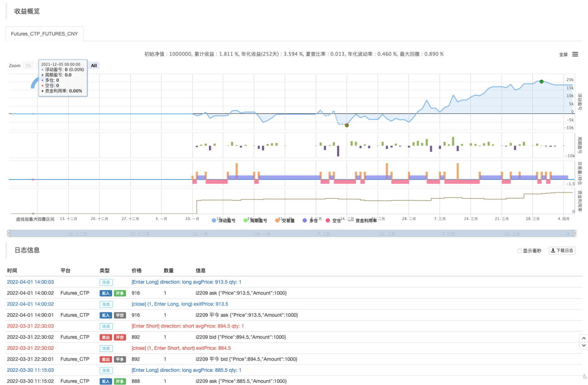
Task: Click timestamp 2022-03-30 11:15:03
Action: pyautogui.click(x=30, y=371)
